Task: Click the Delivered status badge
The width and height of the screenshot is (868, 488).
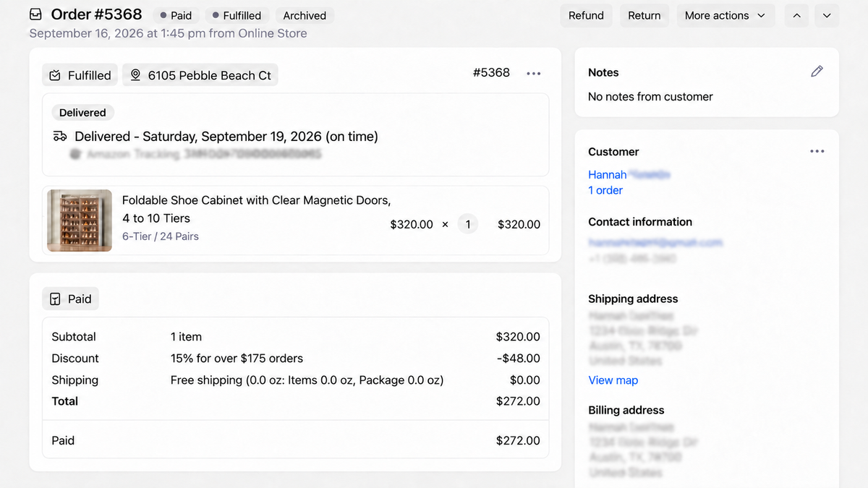Action: tap(82, 113)
